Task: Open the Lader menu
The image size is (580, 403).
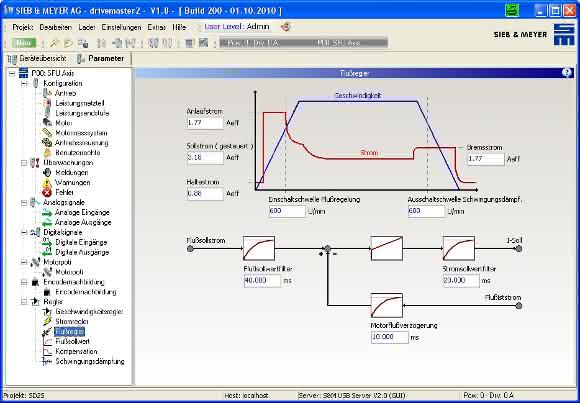Action: pos(87,27)
